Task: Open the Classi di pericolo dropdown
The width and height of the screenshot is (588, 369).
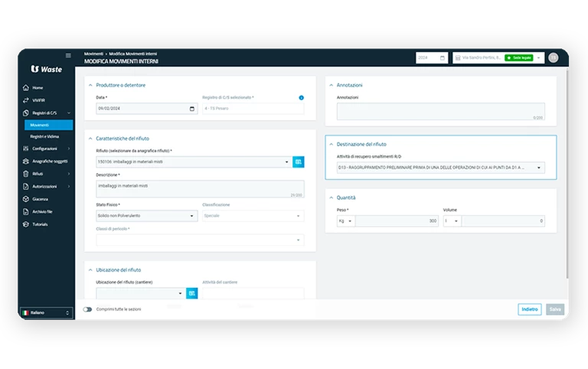Action: point(200,240)
